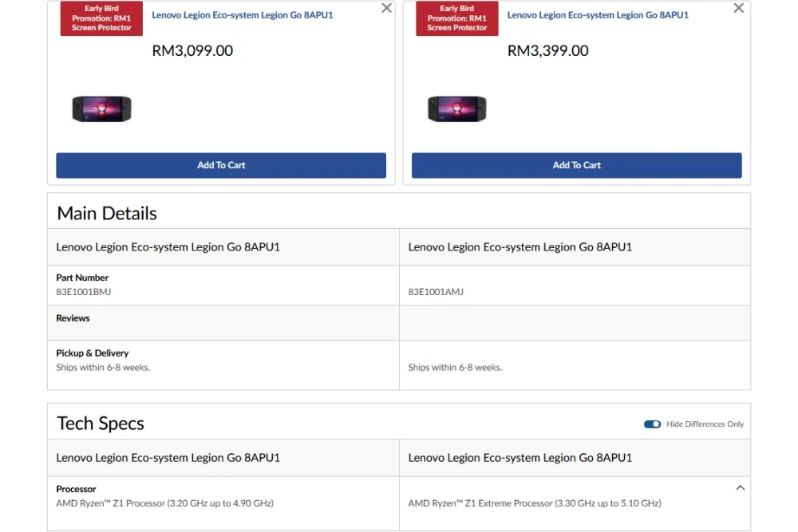Click the Pickup & Delivery label
798x532 pixels.
click(x=92, y=353)
